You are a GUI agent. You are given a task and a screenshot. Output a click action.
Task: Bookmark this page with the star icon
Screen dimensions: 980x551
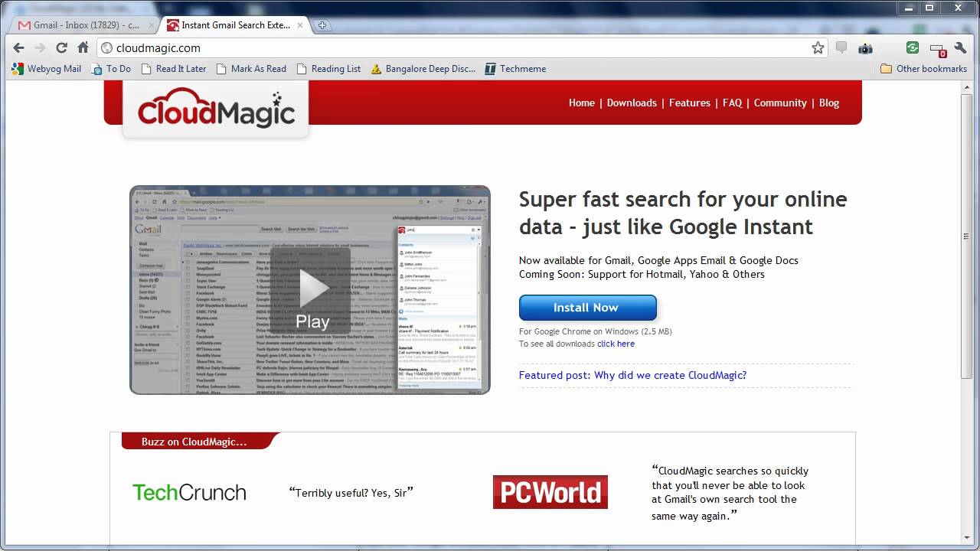[x=818, y=47]
